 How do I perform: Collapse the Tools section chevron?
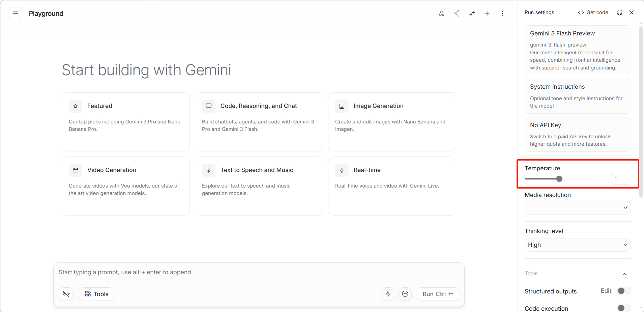point(624,274)
